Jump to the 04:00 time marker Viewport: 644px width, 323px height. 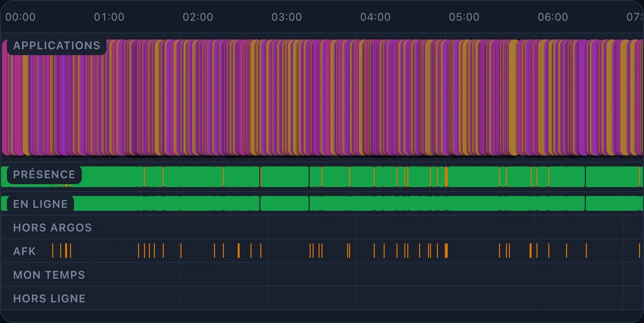[376, 17]
